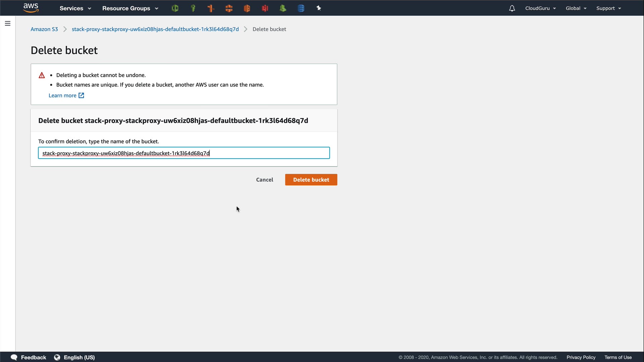Click the white pushpin icon in navbar
The height and width of the screenshot is (362, 644).
[x=319, y=8]
